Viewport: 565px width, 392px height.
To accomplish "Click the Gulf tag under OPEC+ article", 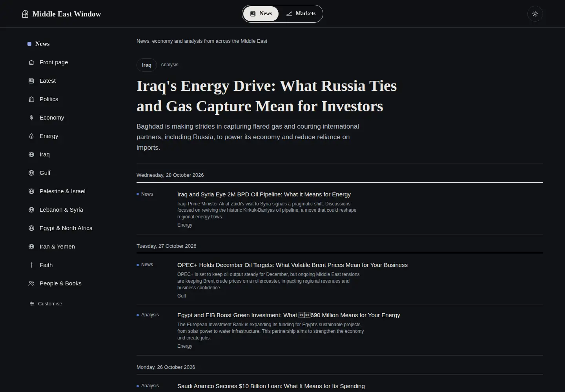I will click(182, 296).
